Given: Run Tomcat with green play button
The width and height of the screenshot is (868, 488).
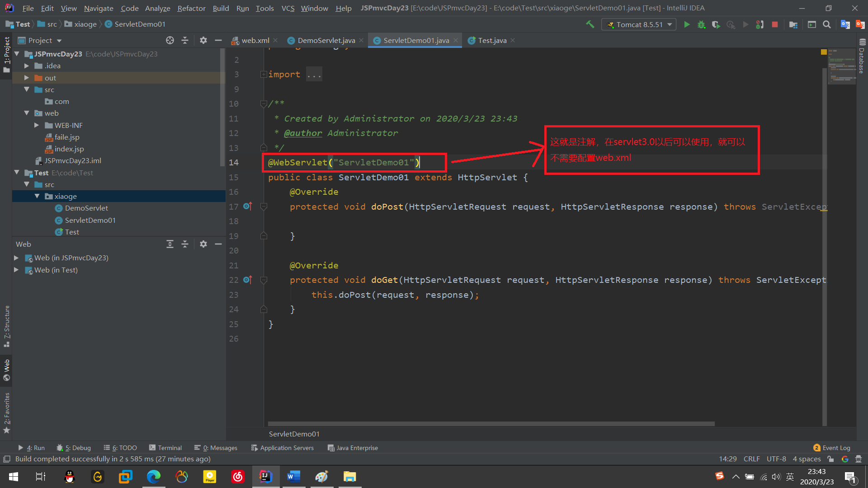Looking at the screenshot, I should 687,24.
